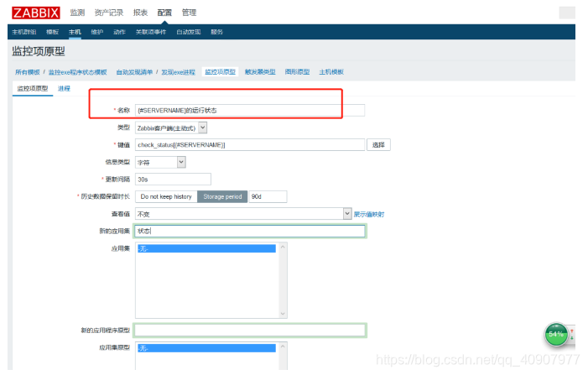Open the 资产记录 top menu
Screen dimensions: 588x375
(109, 13)
